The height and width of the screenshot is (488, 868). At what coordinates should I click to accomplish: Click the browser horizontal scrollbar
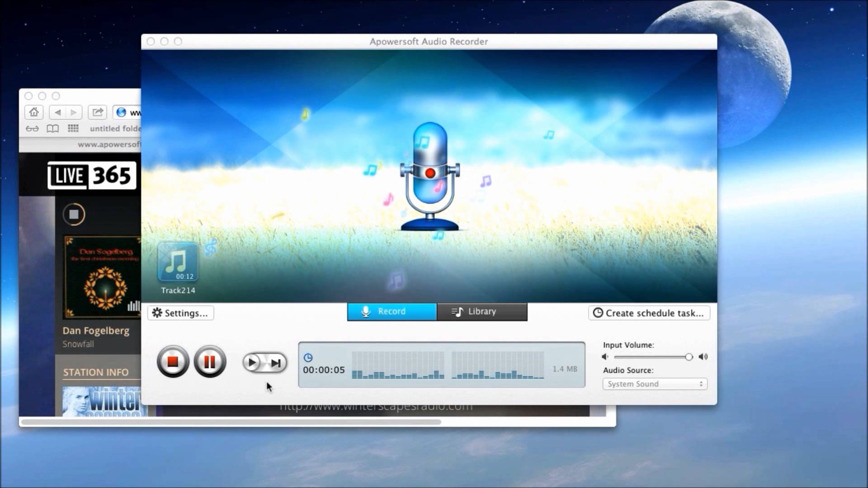click(x=231, y=422)
